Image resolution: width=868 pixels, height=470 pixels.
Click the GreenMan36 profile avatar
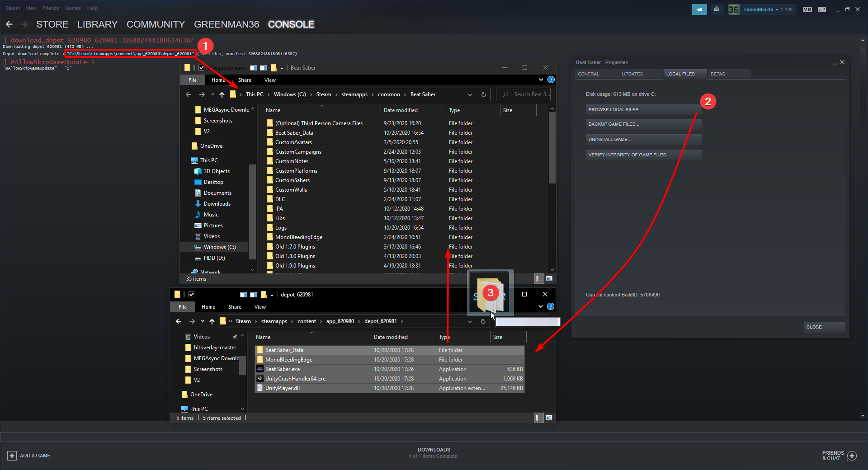pyautogui.click(x=734, y=9)
